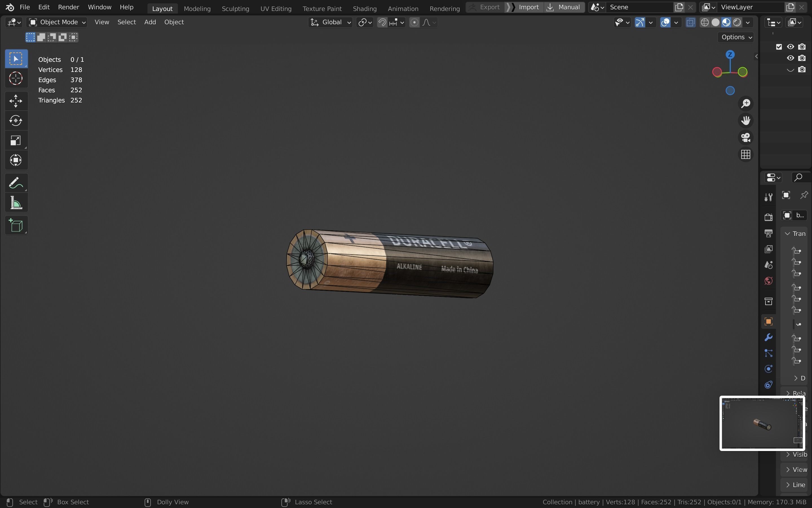Click the Import button
Screen dimensions: 812x508
[x=524, y=7]
